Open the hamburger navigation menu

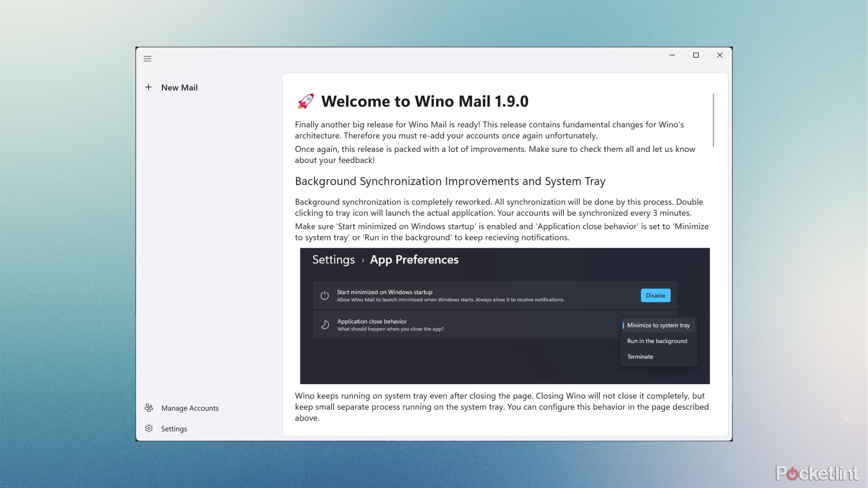(147, 59)
